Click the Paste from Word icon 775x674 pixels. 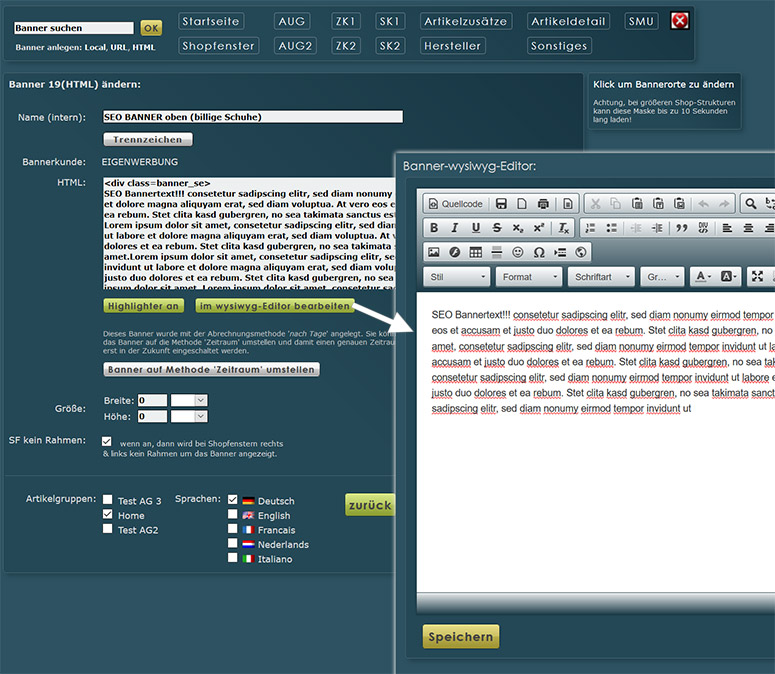tap(680, 204)
